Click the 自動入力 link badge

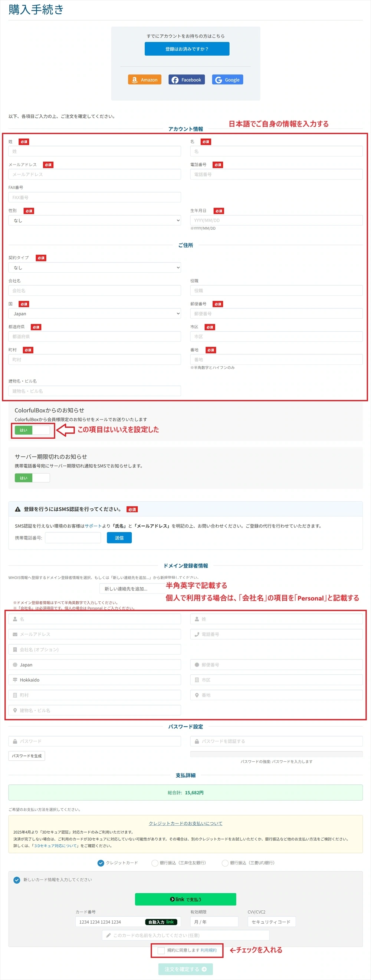[161, 922]
